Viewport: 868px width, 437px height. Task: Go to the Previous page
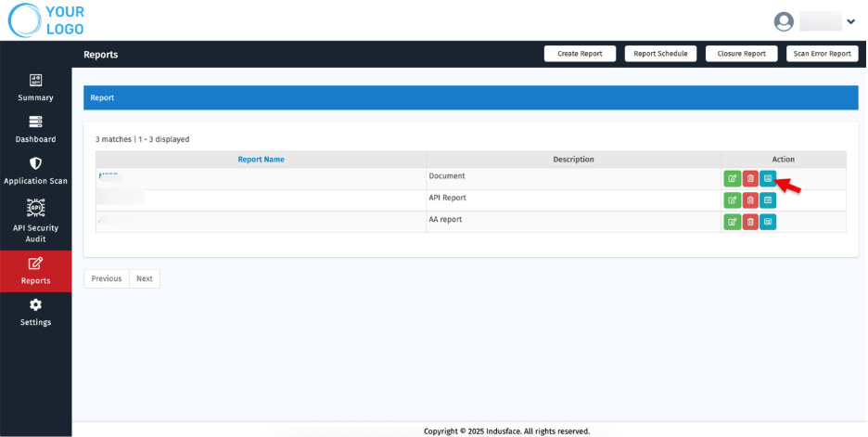click(107, 278)
